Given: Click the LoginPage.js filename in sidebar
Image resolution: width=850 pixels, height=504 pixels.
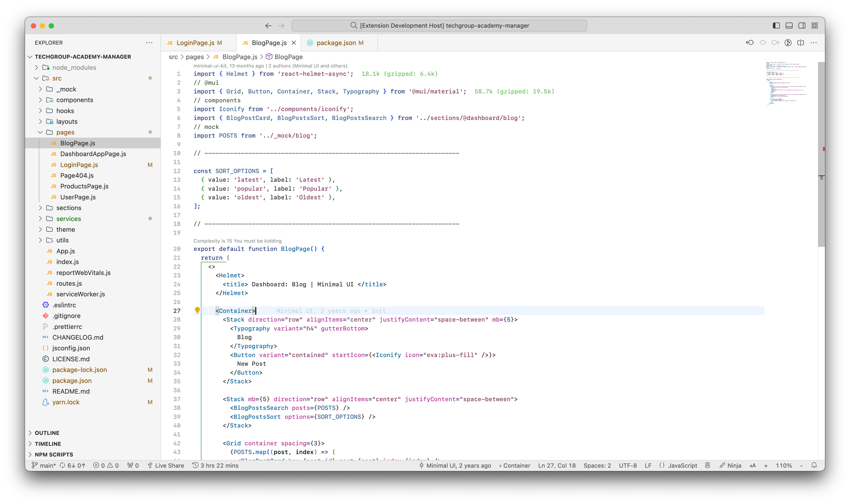Looking at the screenshot, I should pyautogui.click(x=78, y=164).
